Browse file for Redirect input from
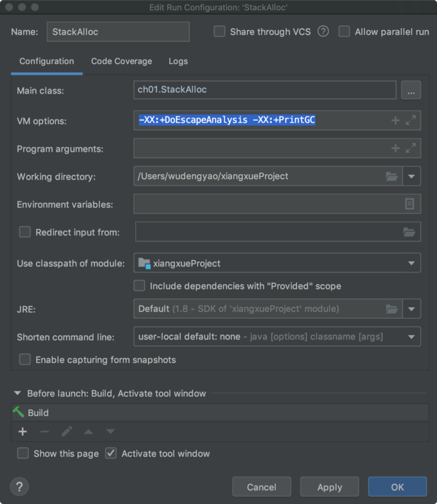The image size is (437, 504). pyautogui.click(x=409, y=232)
